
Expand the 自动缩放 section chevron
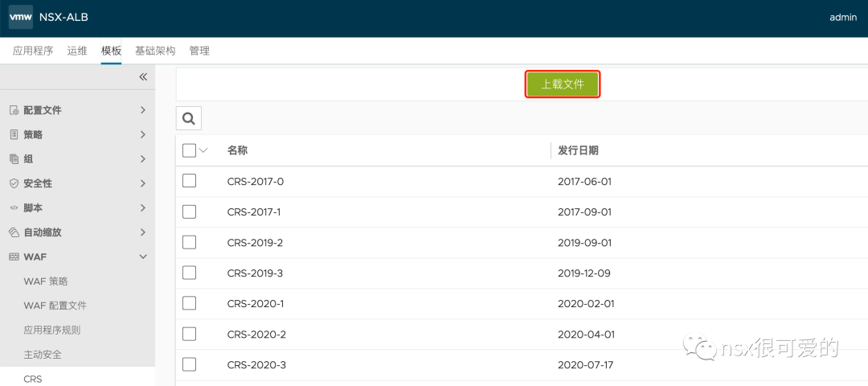coord(143,232)
